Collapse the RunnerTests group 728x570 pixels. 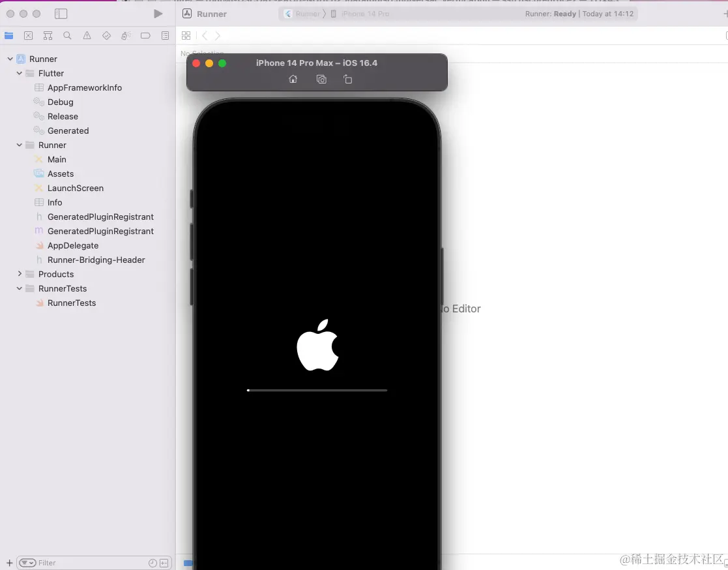20,288
